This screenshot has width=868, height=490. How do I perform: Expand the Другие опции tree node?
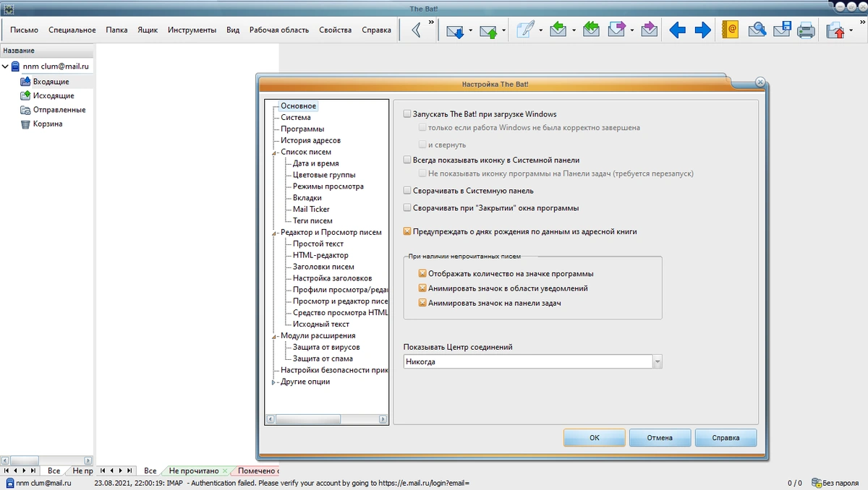274,382
